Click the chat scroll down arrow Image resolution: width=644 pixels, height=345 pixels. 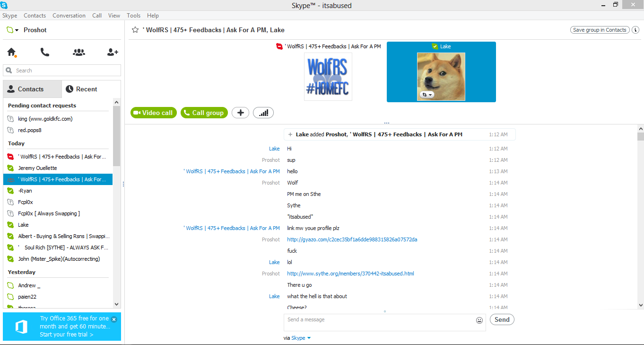(x=641, y=305)
